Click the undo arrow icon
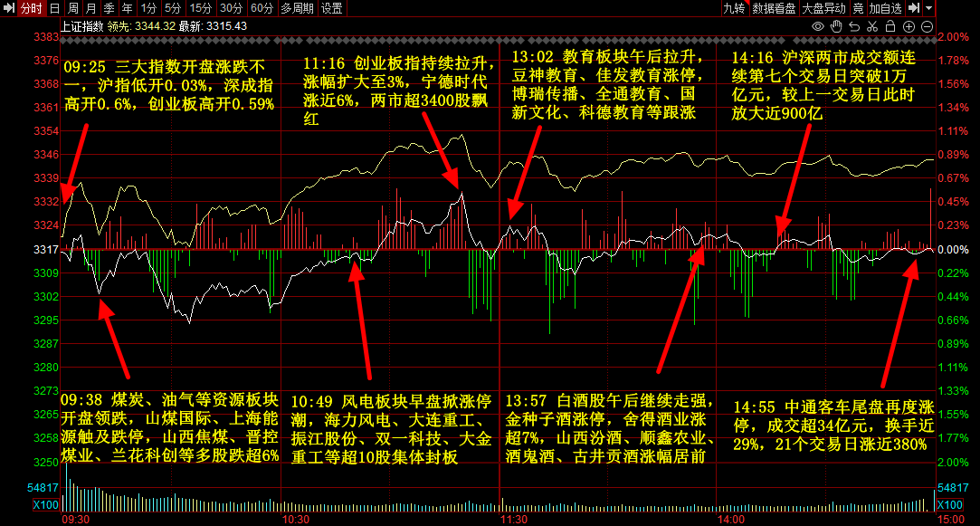 click(855, 25)
